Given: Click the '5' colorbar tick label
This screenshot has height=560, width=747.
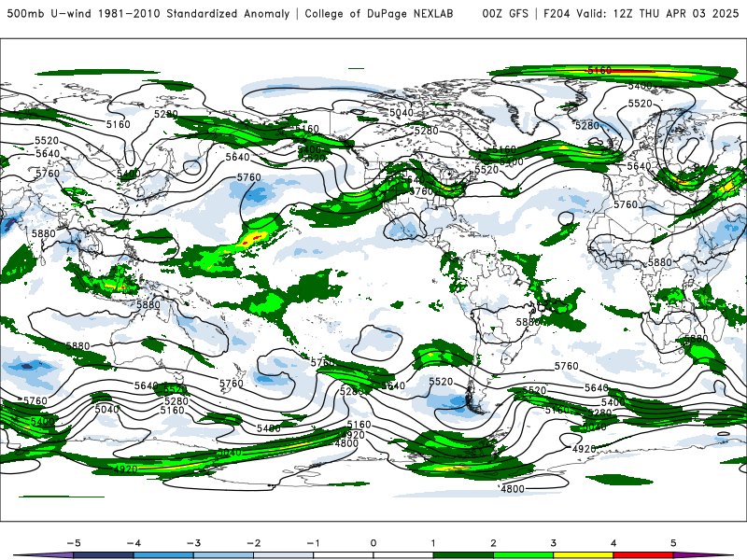Looking at the screenshot, I should tap(673, 543).
